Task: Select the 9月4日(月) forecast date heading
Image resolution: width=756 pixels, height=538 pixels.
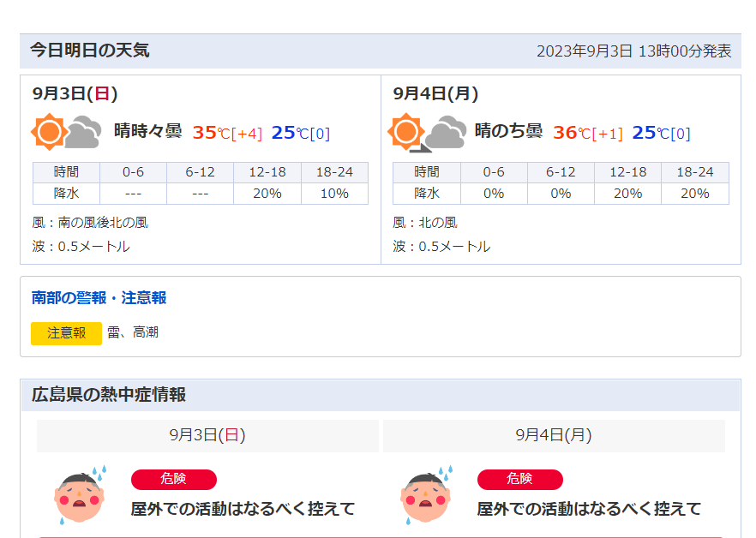Action: point(435,93)
